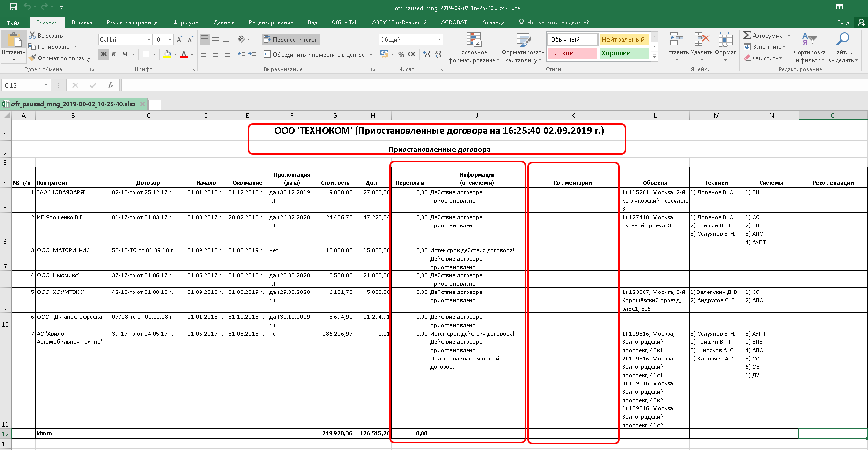
Task: Click the fill color bucket icon
Action: tap(167, 54)
